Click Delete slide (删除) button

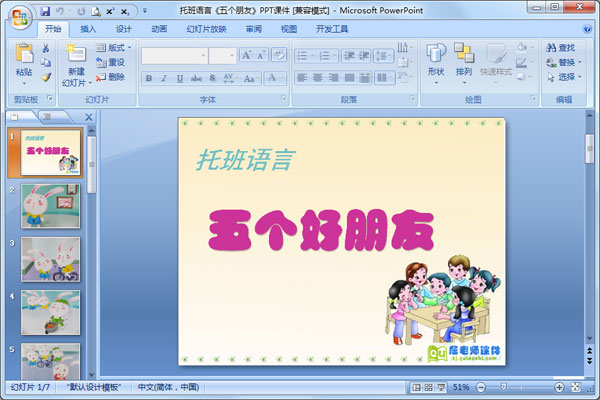click(111, 77)
